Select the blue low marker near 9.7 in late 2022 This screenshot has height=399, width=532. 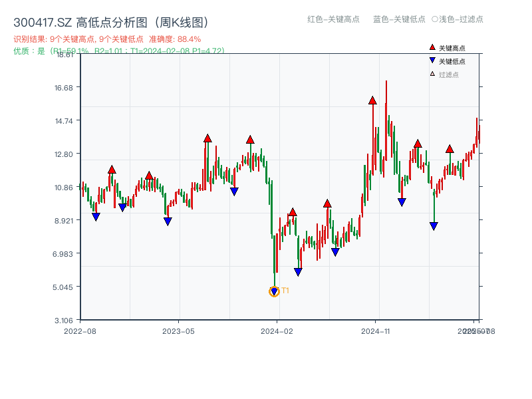[122, 207]
